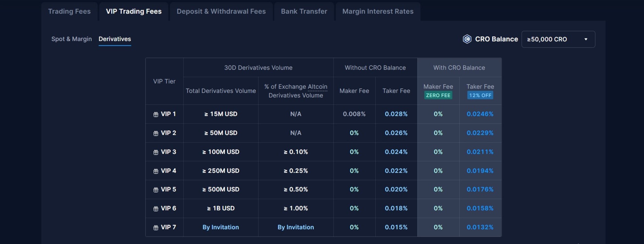Click the gift icon beside VIP 2
This screenshot has height=244, width=644.
156,133
